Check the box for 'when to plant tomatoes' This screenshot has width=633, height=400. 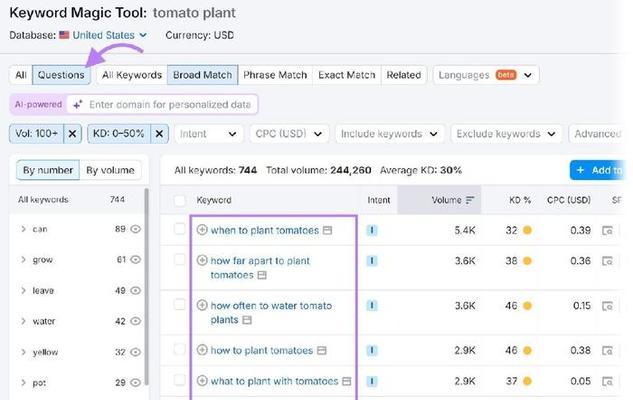(x=179, y=229)
